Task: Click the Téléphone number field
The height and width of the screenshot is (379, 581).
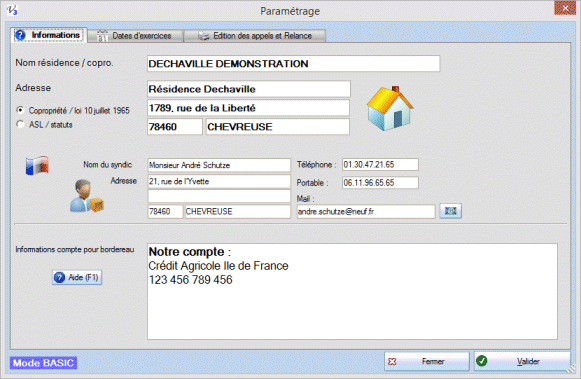Action: [x=380, y=164]
